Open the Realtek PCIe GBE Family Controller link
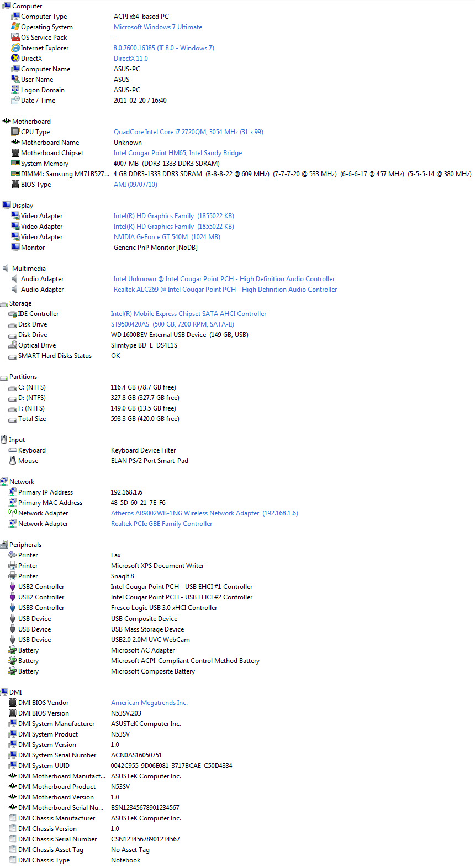This screenshot has width=475, height=868. 161,523
